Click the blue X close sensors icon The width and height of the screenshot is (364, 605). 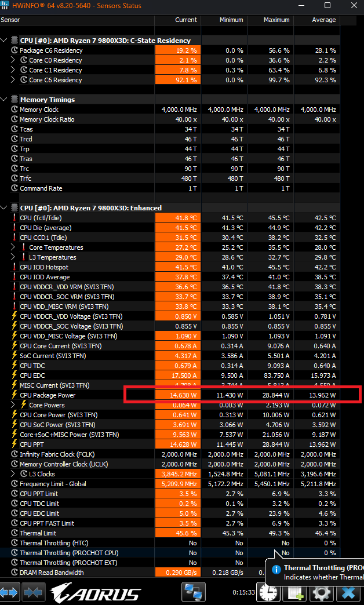(x=349, y=593)
